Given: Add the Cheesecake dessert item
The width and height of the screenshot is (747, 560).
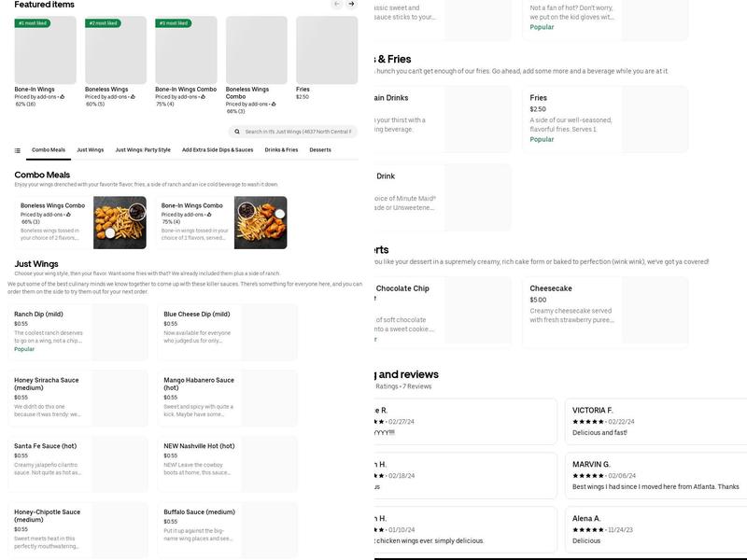Looking at the screenshot, I should (605, 307).
